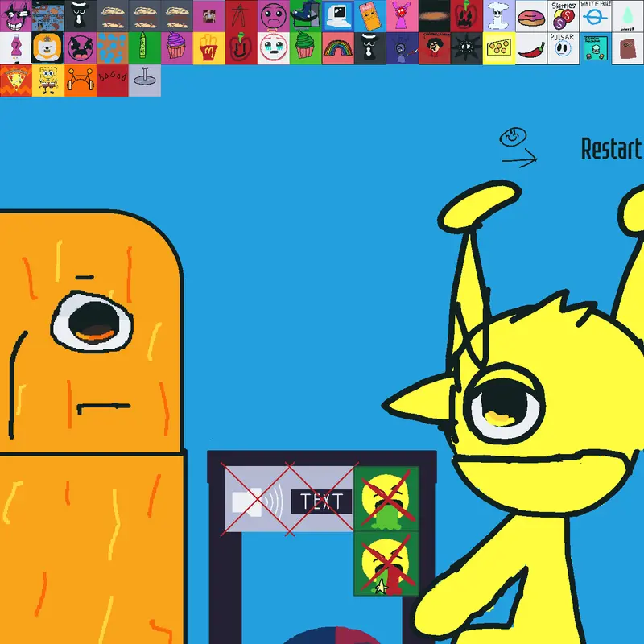Select the purple frosted cupcake icon

[x=176, y=48]
